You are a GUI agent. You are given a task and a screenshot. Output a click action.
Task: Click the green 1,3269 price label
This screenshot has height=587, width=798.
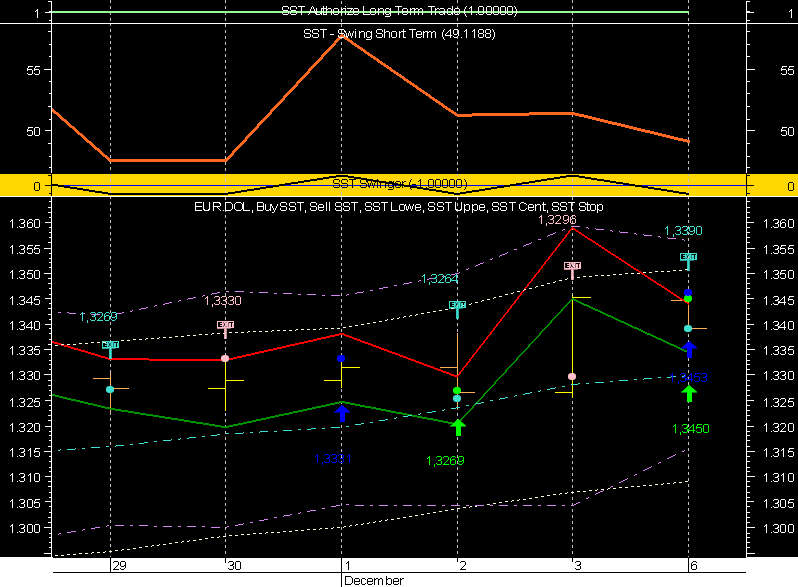(x=445, y=460)
